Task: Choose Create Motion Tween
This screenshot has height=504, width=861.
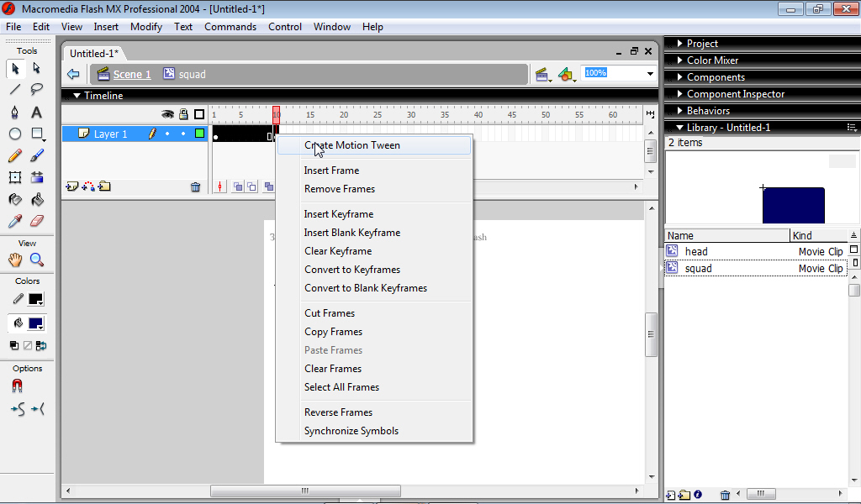Action: (x=374, y=145)
